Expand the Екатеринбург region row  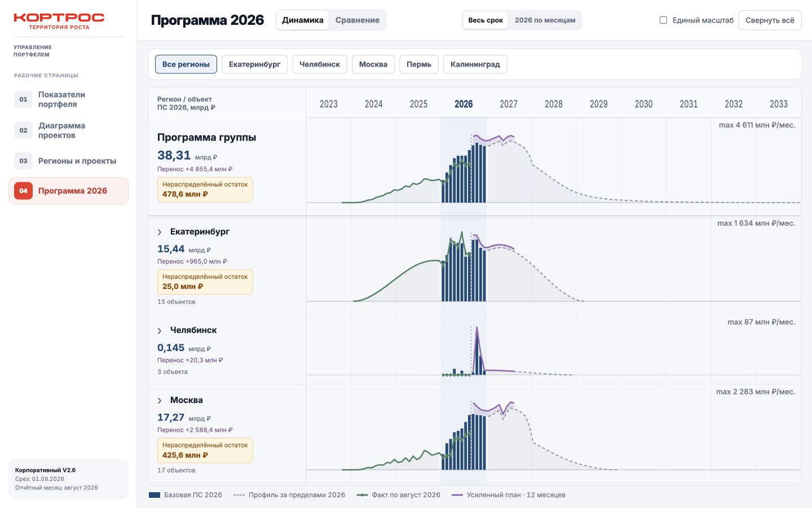click(x=160, y=232)
